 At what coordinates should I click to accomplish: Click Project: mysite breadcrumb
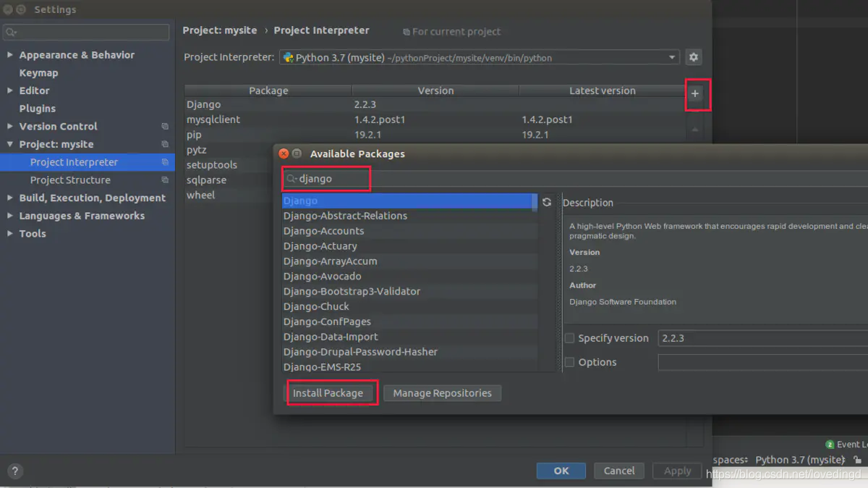220,30
